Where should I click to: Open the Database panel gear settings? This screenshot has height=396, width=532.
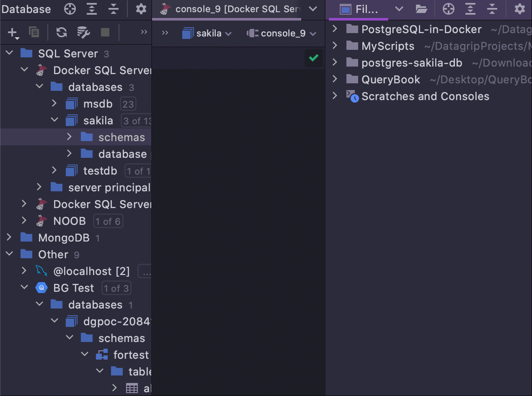pos(141,9)
